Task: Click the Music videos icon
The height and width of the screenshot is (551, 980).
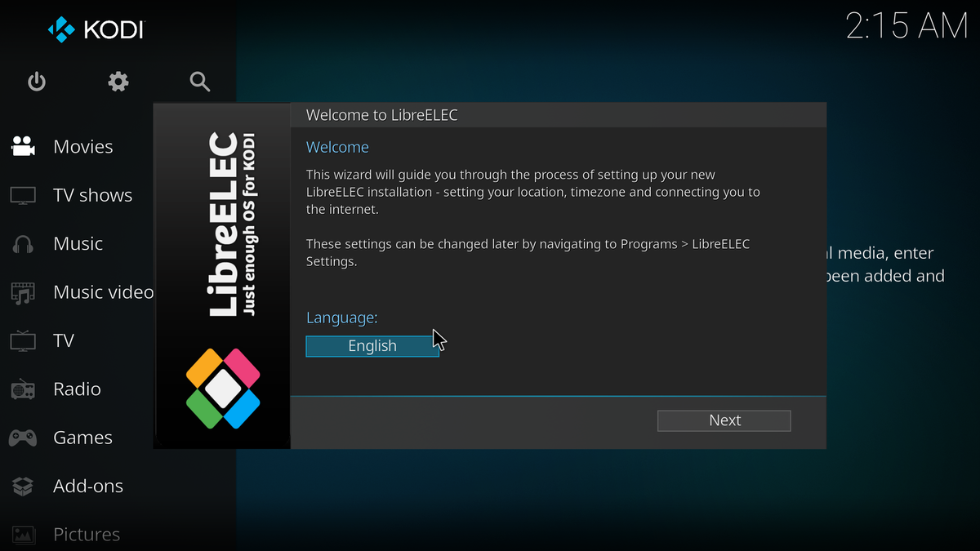Action: coord(23,292)
